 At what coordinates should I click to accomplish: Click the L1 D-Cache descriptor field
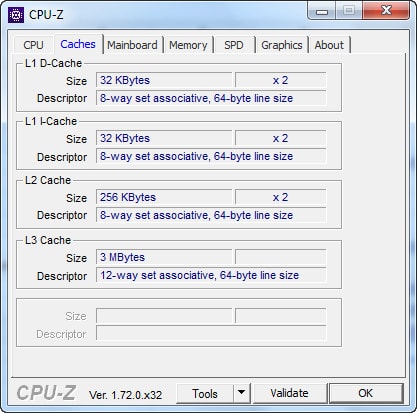tap(211, 98)
